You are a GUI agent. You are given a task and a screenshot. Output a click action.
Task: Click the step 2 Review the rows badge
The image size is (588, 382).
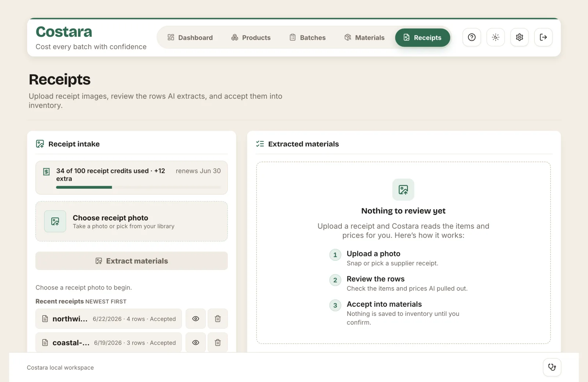335,280
